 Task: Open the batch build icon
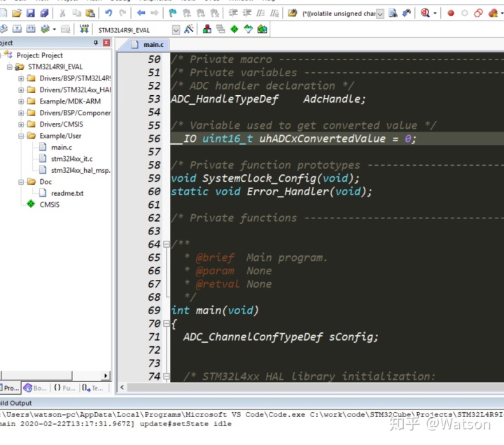click(x=45, y=29)
